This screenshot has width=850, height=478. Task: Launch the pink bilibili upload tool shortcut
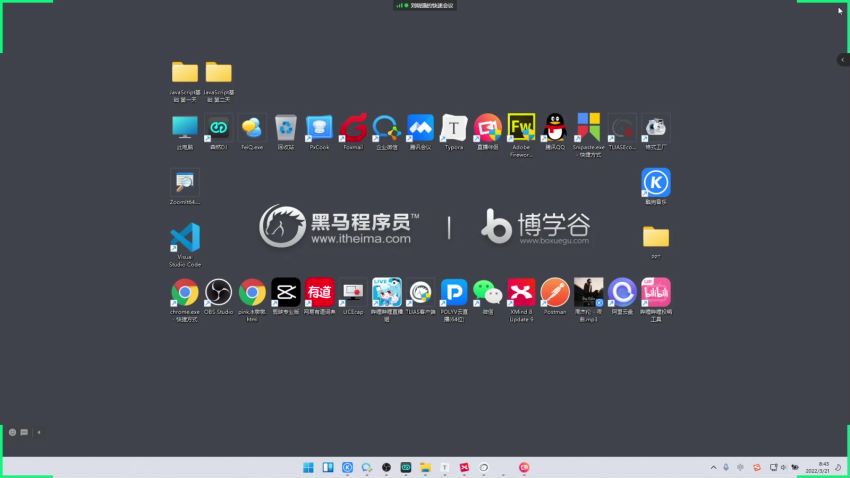655,293
